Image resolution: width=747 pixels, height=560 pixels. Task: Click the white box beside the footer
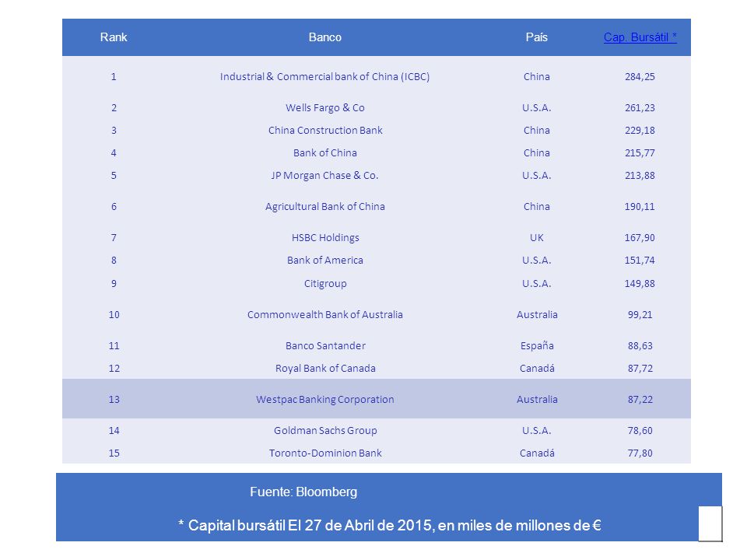coord(710,523)
